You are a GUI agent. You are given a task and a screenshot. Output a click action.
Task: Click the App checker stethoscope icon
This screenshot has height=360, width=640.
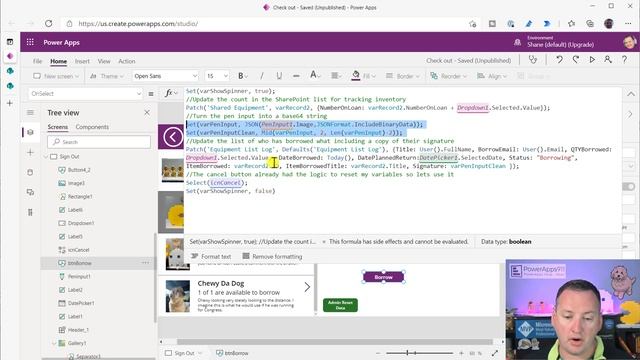[533, 60]
